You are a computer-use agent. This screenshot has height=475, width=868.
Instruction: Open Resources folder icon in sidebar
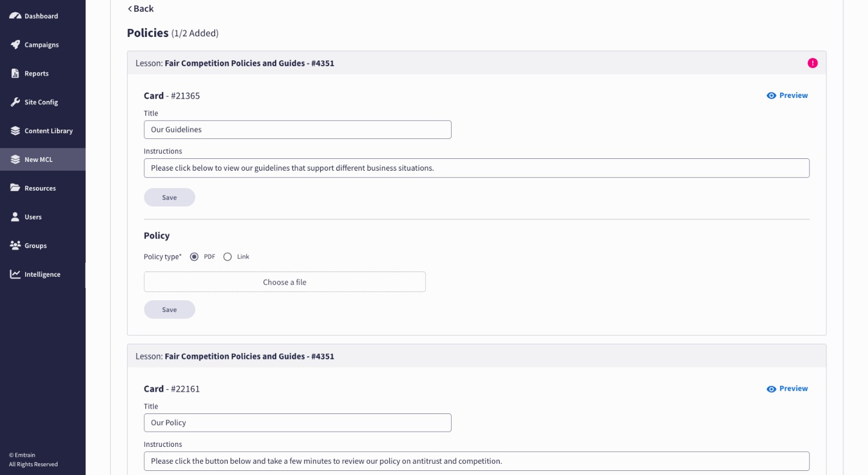point(15,188)
